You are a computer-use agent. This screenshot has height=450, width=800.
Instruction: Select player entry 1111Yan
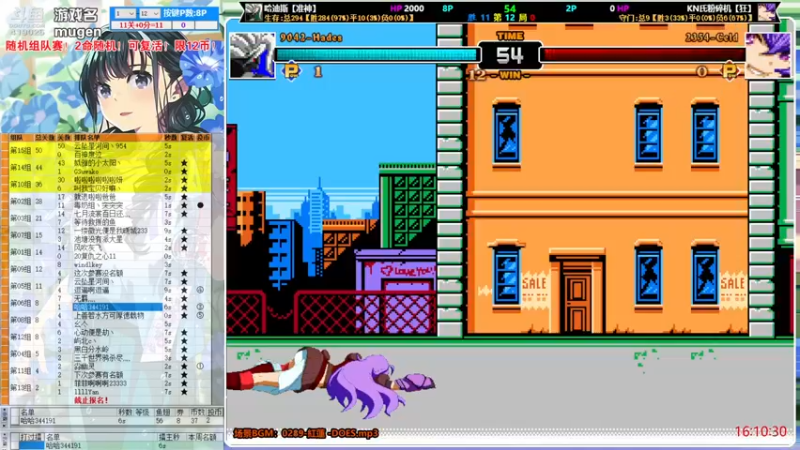[x=87, y=392]
